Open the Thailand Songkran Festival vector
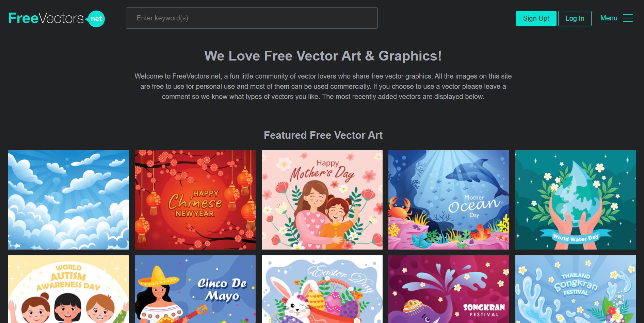 tap(576, 289)
